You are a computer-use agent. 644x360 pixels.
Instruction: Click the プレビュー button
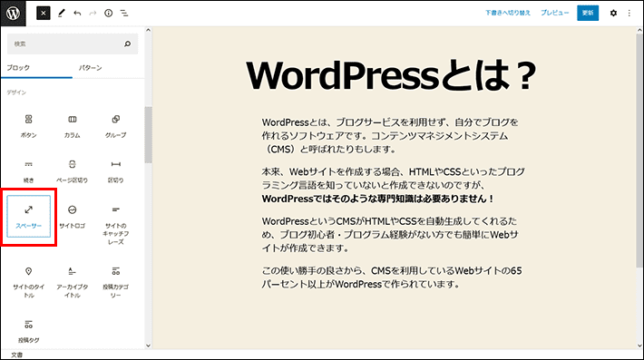554,13
